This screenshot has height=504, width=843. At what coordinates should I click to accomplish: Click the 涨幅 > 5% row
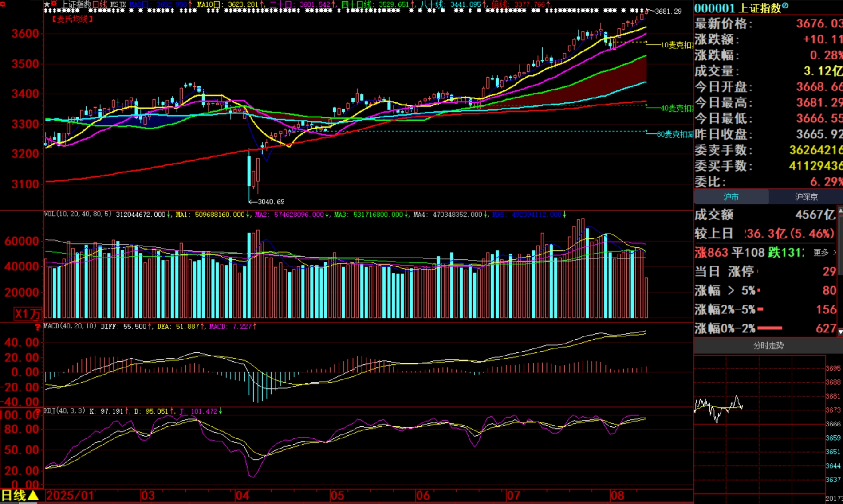pyautogui.click(x=765, y=290)
